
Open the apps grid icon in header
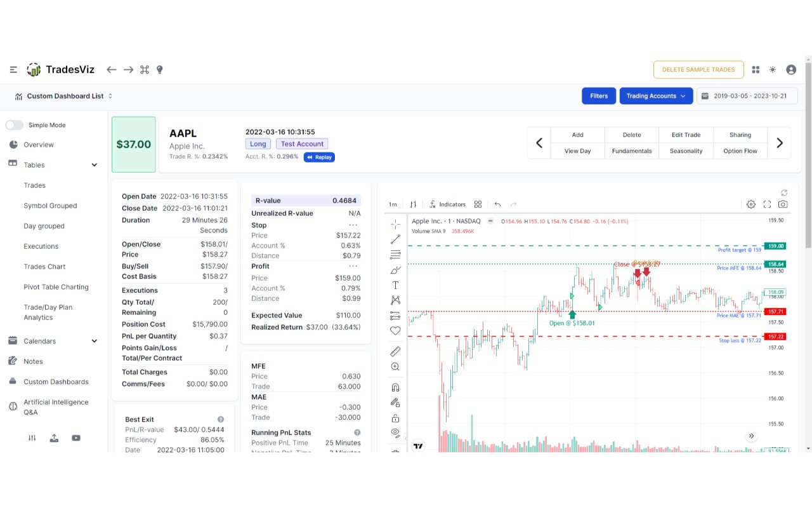756,70
